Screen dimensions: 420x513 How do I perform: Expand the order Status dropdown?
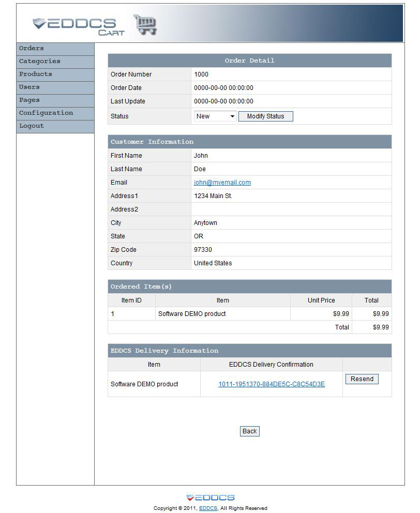(x=215, y=116)
